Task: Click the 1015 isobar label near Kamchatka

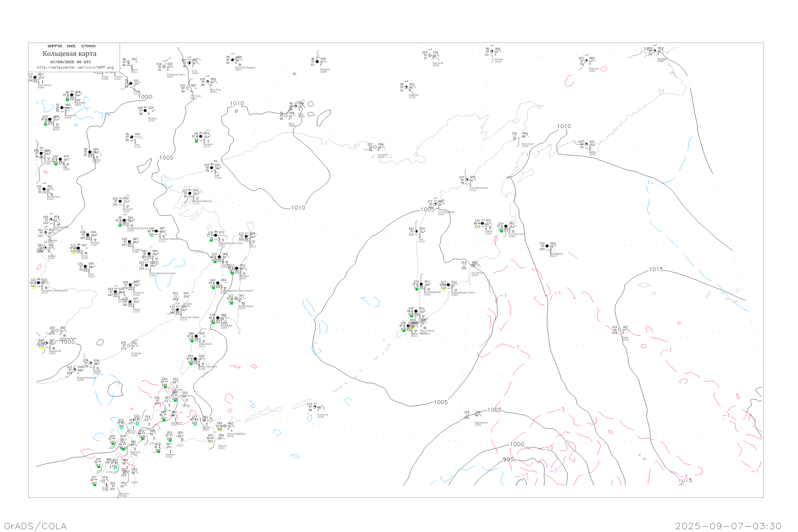Action: (656, 269)
